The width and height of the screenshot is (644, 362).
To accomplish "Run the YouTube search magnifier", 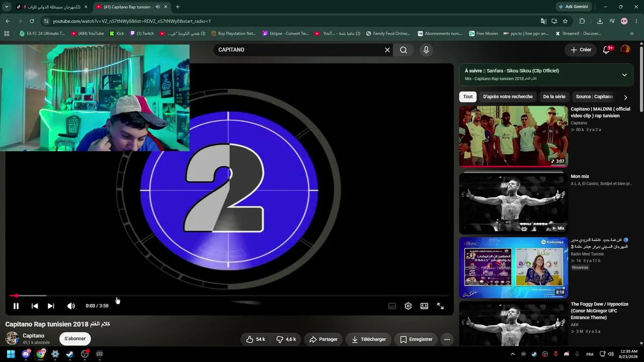I will point(404,50).
